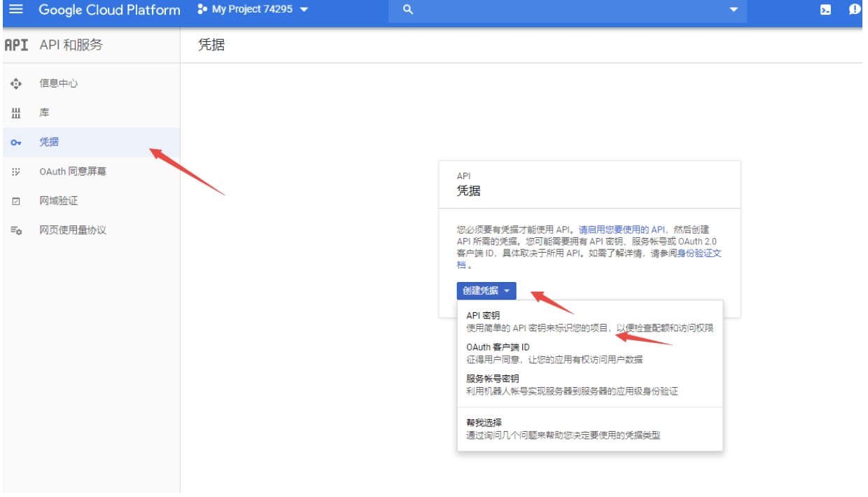The image size is (868, 497).
Task: Open the search filter dropdown arrow
Action: [x=734, y=10]
